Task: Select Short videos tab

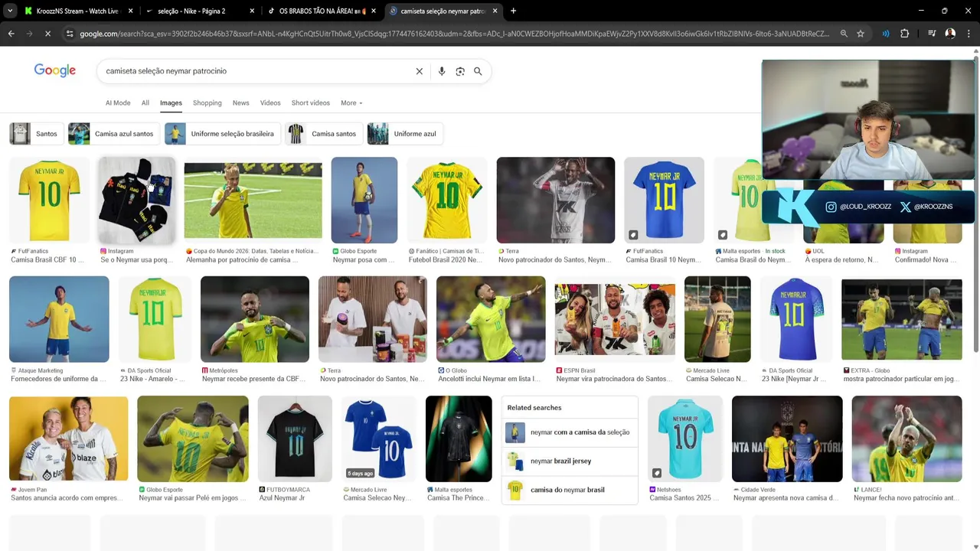Action: pyautogui.click(x=310, y=103)
